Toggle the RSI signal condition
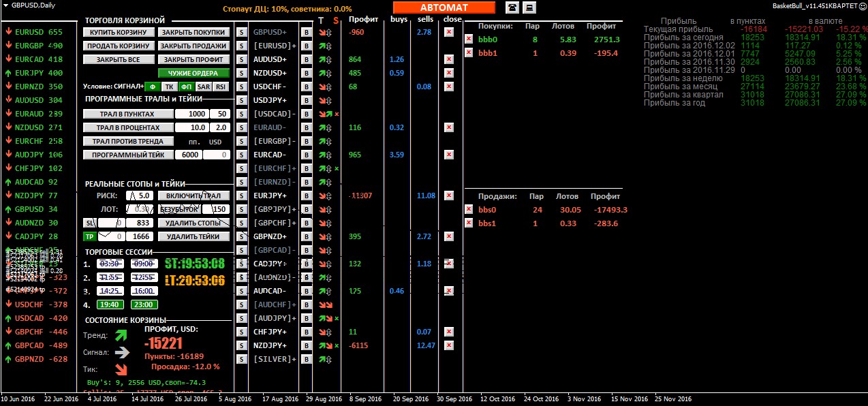Image resolution: width=868 pixels, height=406 pixels. click(220, 87)
